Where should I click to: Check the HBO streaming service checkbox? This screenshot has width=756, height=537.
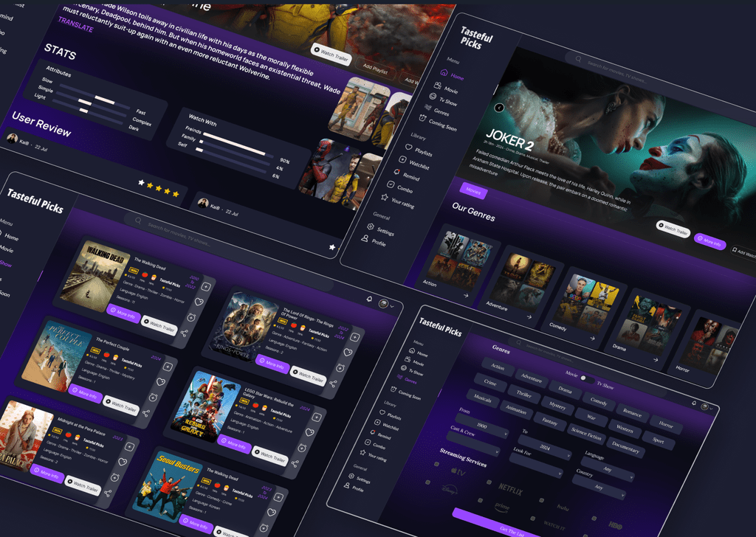(594, 519)
